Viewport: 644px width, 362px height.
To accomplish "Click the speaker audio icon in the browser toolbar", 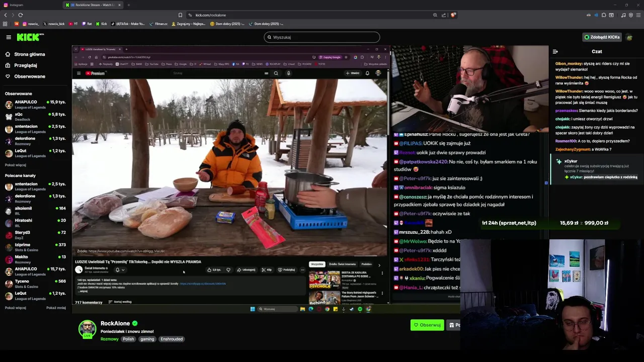I will point(596,15).
